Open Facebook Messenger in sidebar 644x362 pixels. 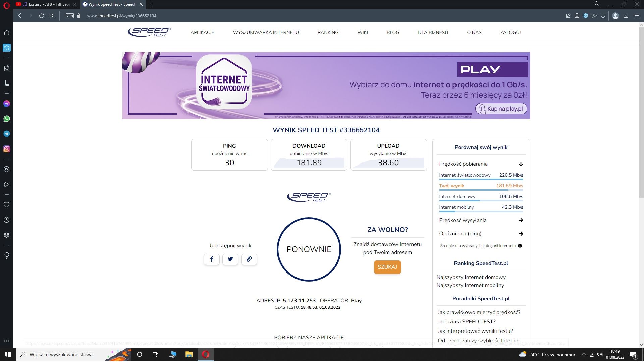point(6,104)
